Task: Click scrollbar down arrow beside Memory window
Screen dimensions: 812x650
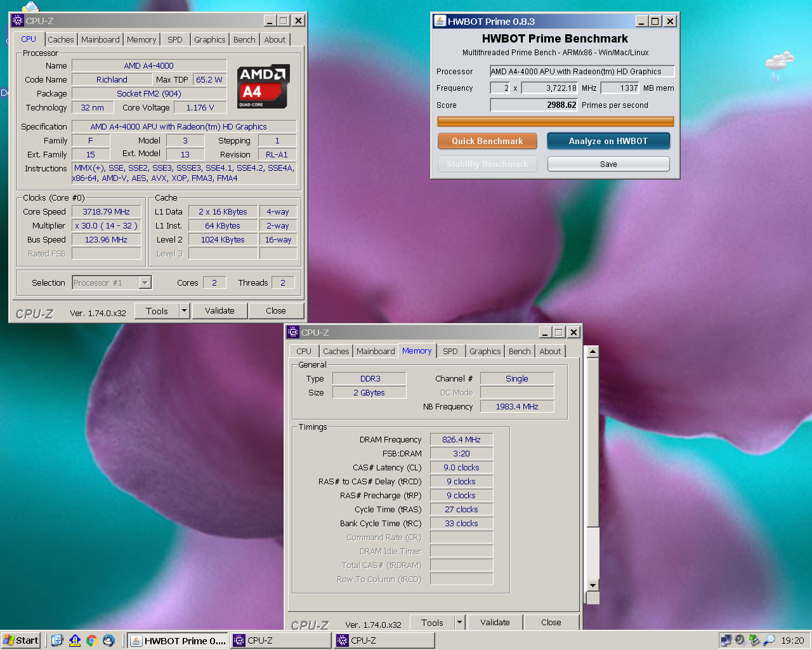Action: [593, 585]
